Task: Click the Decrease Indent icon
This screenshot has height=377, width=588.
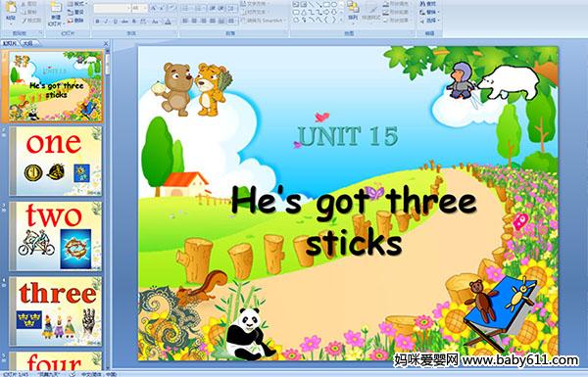Action: pyautogui.click(x=213, y=8)
